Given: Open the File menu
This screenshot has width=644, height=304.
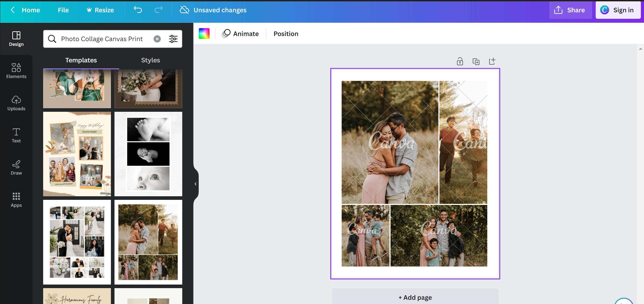Looking at the screenshot, I should 63,10.
